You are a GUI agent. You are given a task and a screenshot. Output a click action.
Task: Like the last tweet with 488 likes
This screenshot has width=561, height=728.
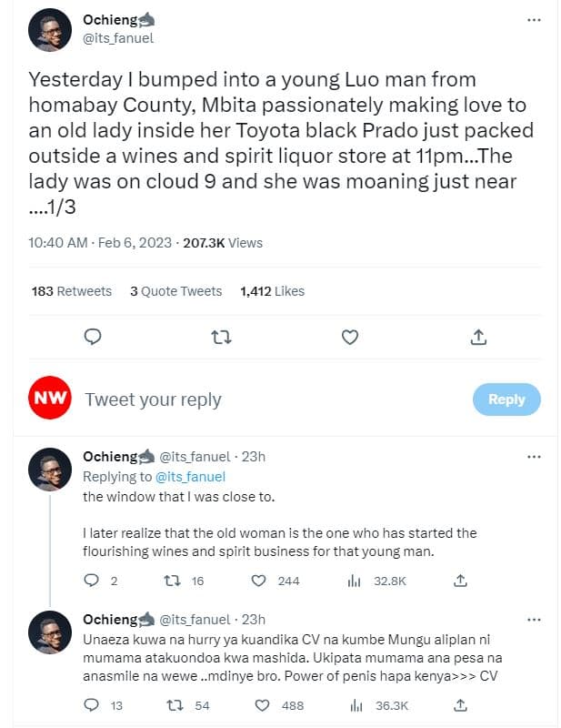click(258, 705)
